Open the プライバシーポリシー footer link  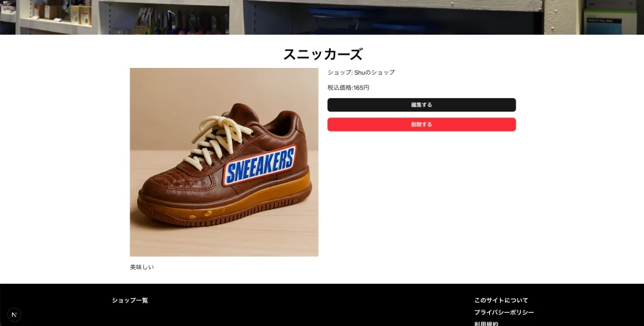504,312
